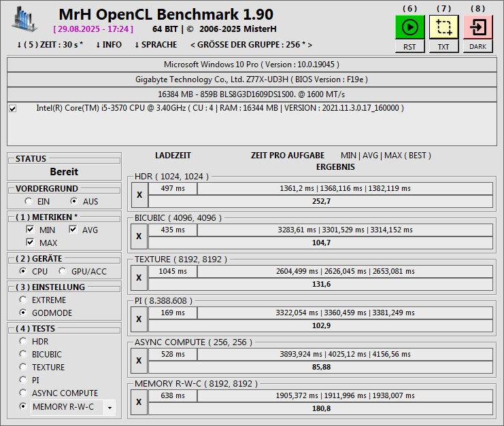Decrease group size with left arrow
Viewport: 504px width, 426px height.
click(x=192, y=45)
